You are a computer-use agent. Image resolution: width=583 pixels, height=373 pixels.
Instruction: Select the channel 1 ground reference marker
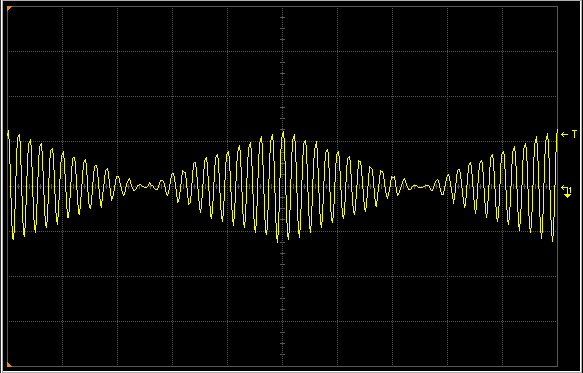(566, 191)
